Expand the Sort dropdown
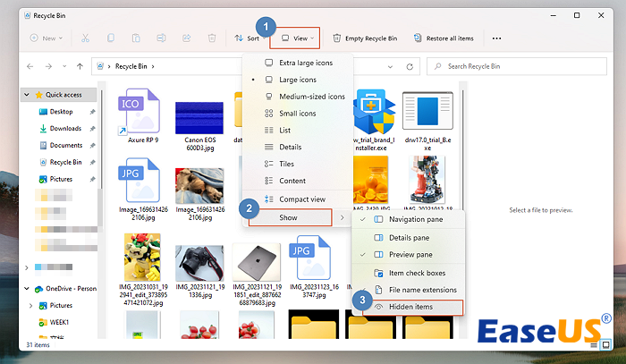 tap(247, 38)
